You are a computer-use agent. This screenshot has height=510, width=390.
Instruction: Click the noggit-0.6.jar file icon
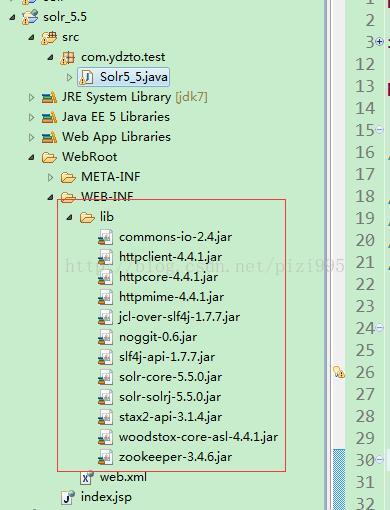pos(105,337)
